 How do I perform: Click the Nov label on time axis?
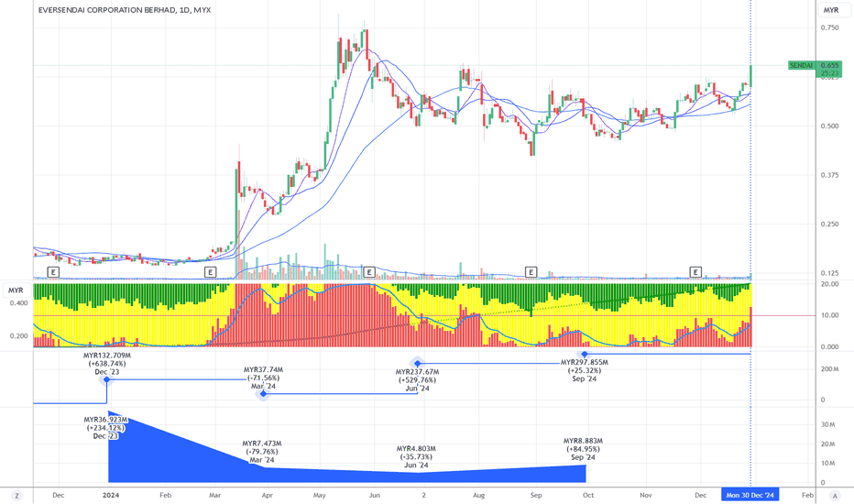coord(645,495)
